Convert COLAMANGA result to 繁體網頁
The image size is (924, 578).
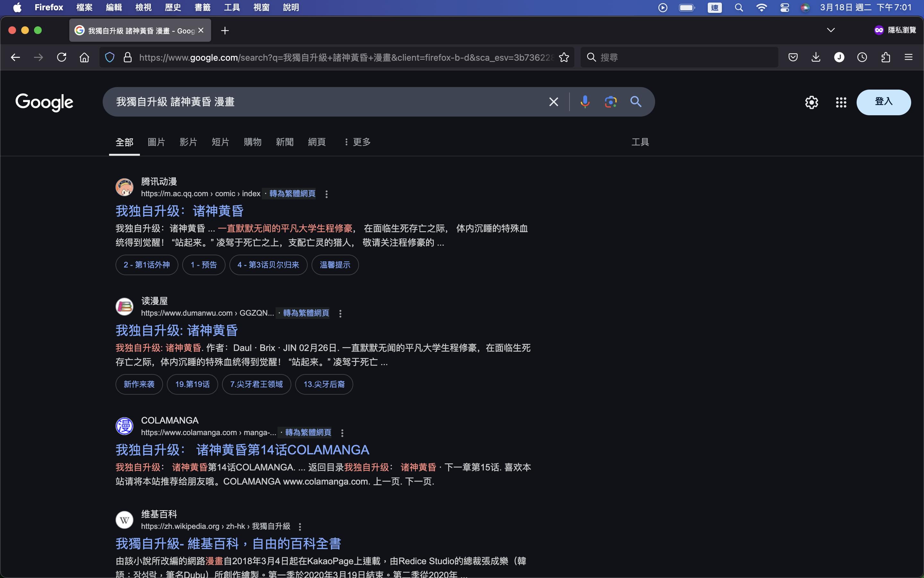pos(308,432)
